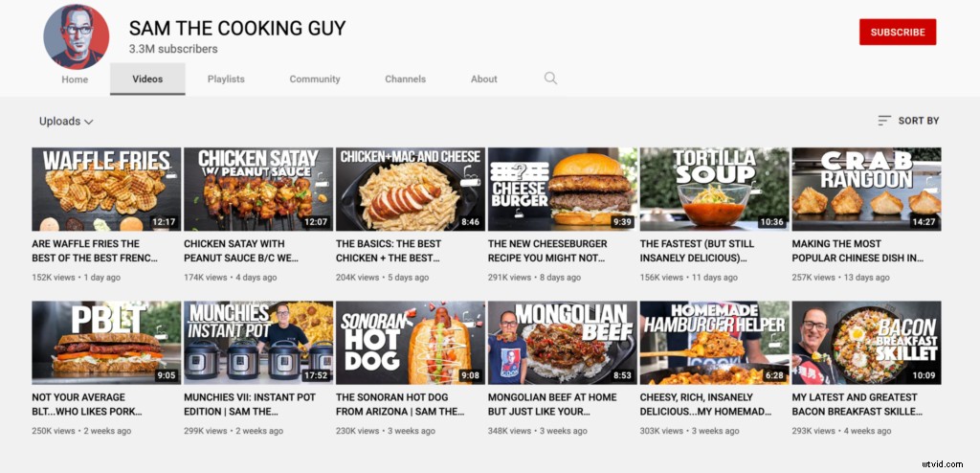This screenshot has height=473, width=980.
Task: Open the Cheeseburger video thumbnail
Action: click(x=563, y=190)
